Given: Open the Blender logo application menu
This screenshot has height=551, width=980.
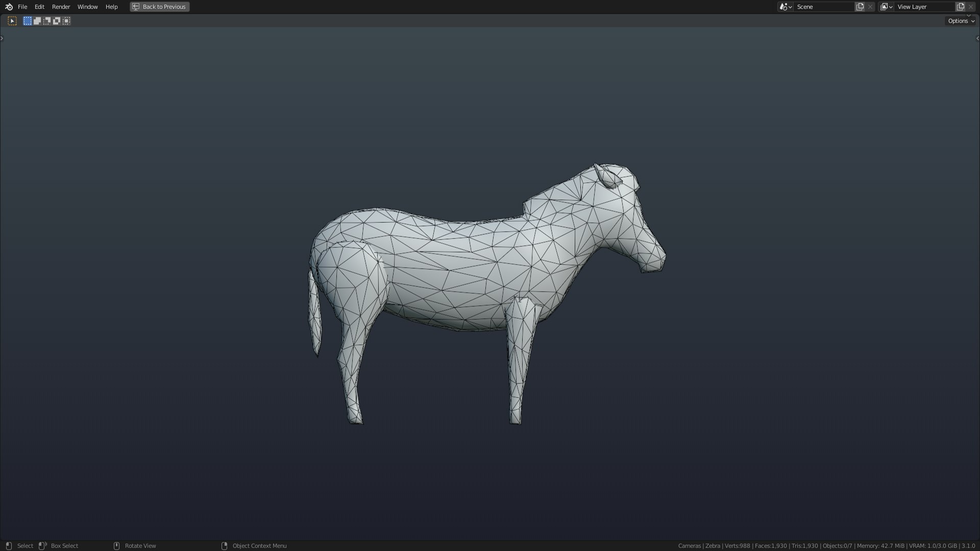Looking at the screenshot, I should click(x=9, y=7).
